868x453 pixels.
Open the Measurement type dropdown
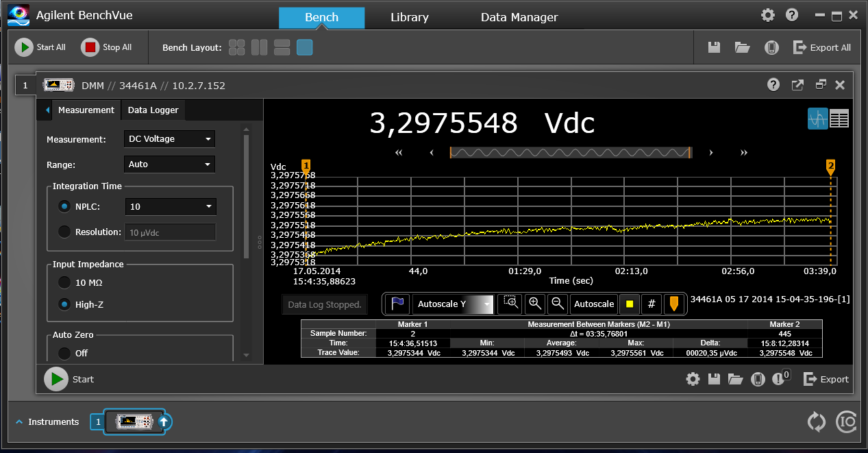point(169,139)
